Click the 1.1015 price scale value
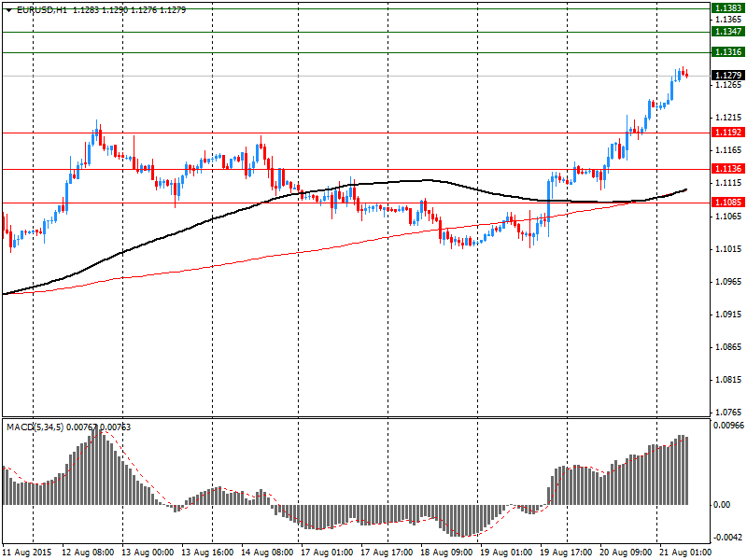747x560 pixels. click(728, 249)
